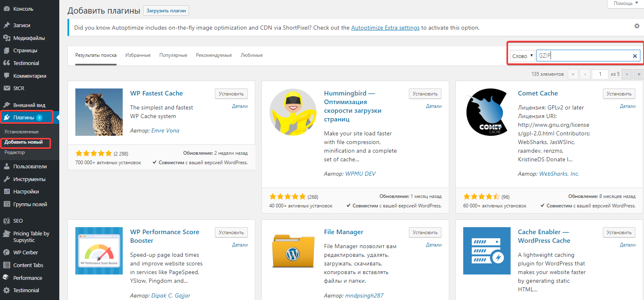Open Детали for Comet Cache
The height and width of the screenshot is (300, 644).
point(628,106)
